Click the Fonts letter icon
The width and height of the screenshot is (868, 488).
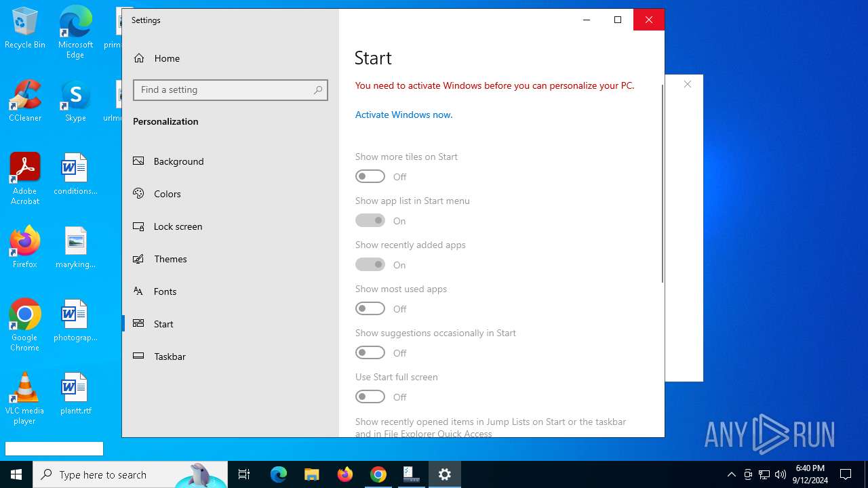138,291
